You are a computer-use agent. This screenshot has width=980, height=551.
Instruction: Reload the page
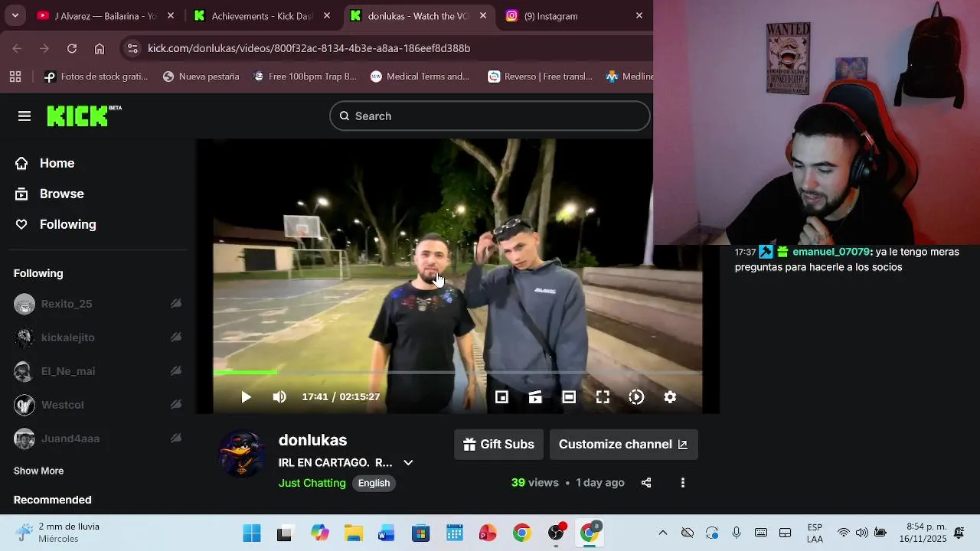coord(72,48)
